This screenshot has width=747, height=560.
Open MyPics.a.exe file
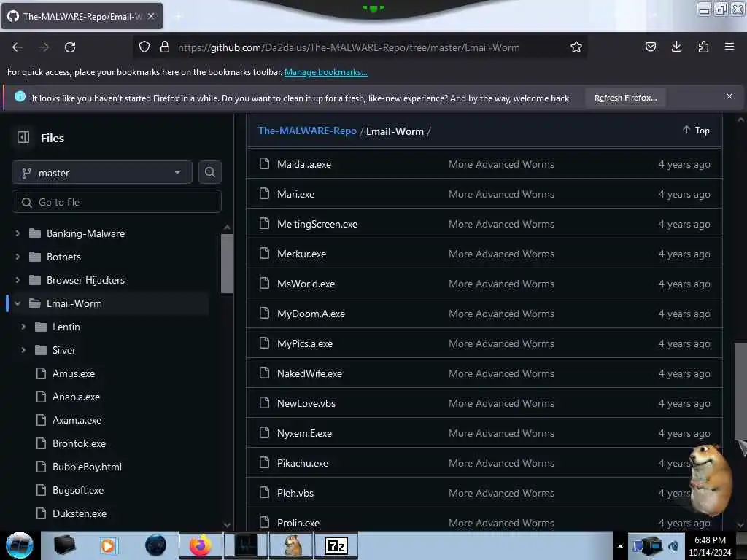pos(304,344)
